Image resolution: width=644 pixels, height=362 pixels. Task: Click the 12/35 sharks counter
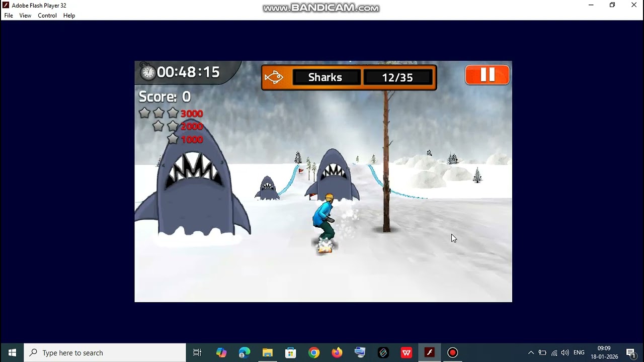click(397, 77)
